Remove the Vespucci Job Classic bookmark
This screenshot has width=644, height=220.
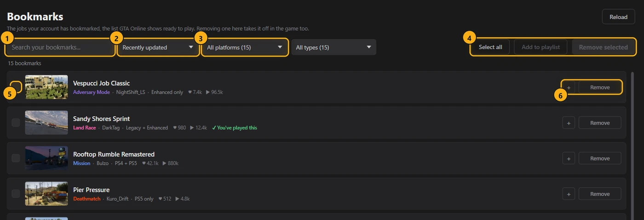point(600,87)
